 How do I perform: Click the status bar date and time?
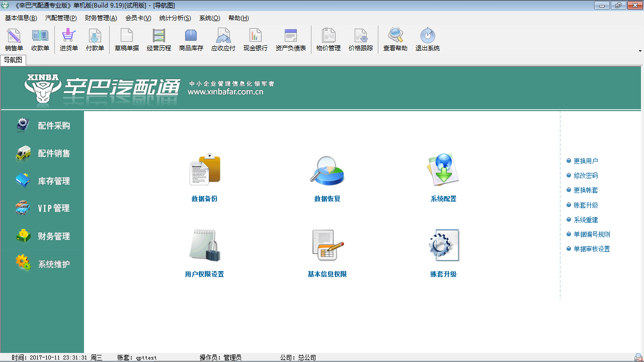coord(57,357)
